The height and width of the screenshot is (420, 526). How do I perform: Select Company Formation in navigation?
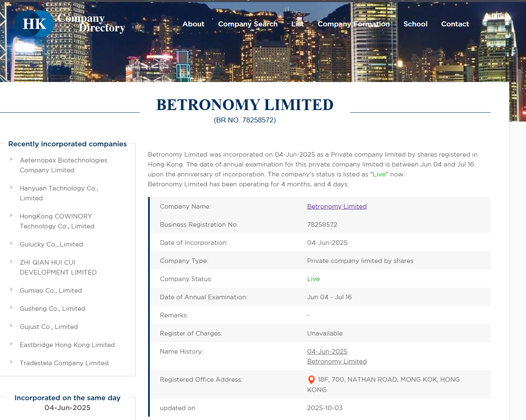coord(353,24)
